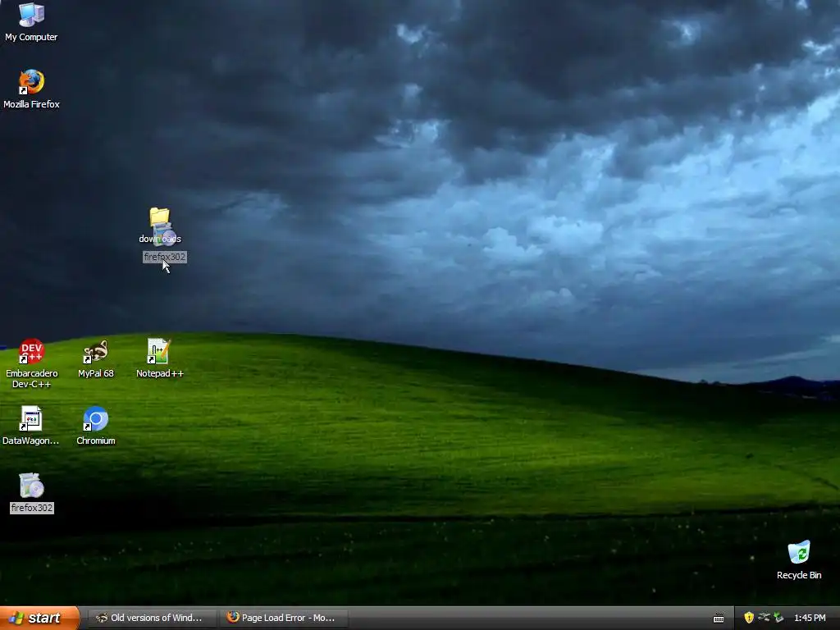This screenshot has width=840, height=630.
Task: Click the on-screen keyboard icon in the taskbar
Action: 719,619
